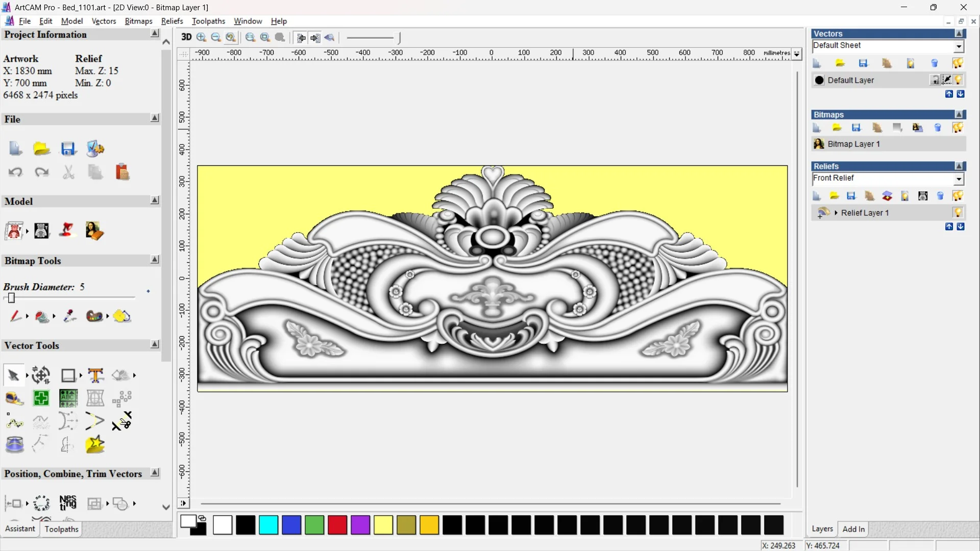Select the Node editing tool in Vector Tools

coord(15,421)
